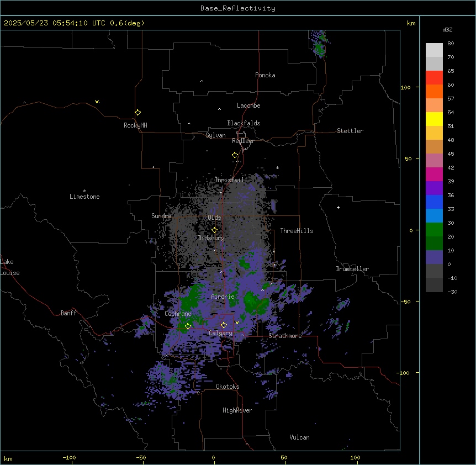This screenshot has width=476, height=465.
Task: Click the Lacombe city label
Action: [x=248, y=105]
